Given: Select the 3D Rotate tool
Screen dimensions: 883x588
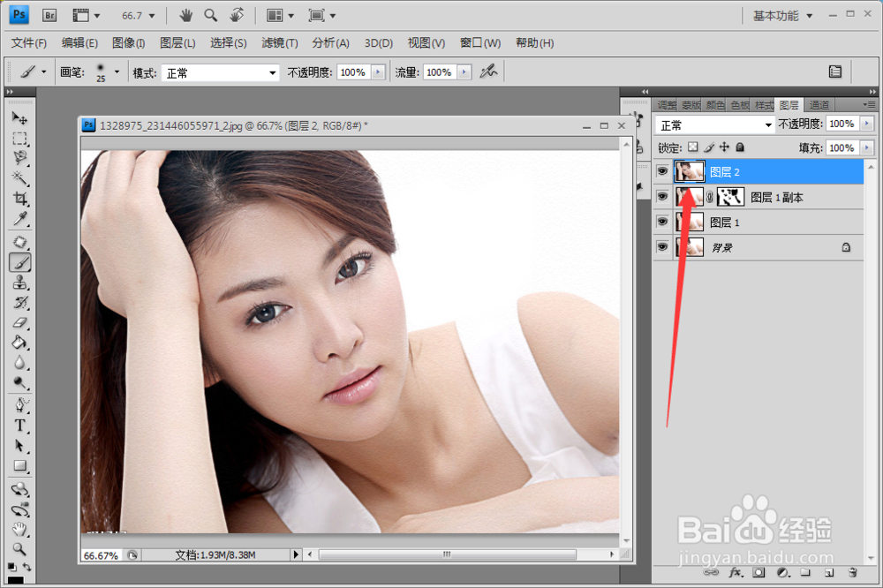Looking at the screenshot, I should (19, 489).
